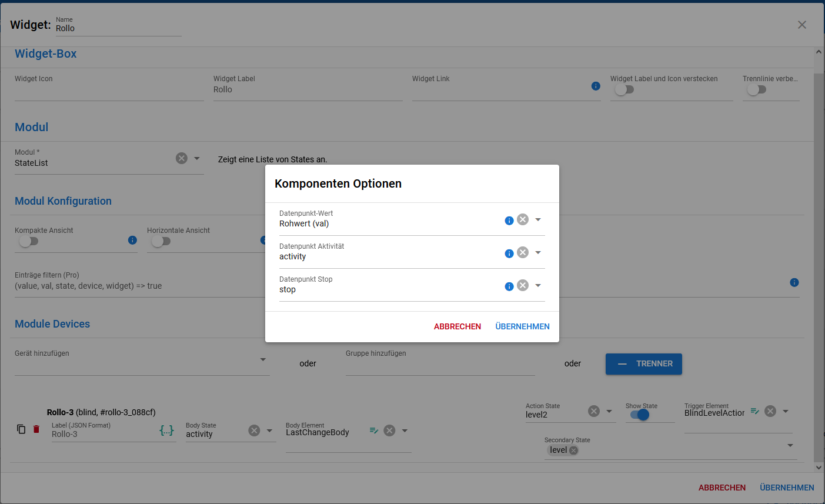
Task: Expand Body Element dropdown
Action: (x=405, y=430)
